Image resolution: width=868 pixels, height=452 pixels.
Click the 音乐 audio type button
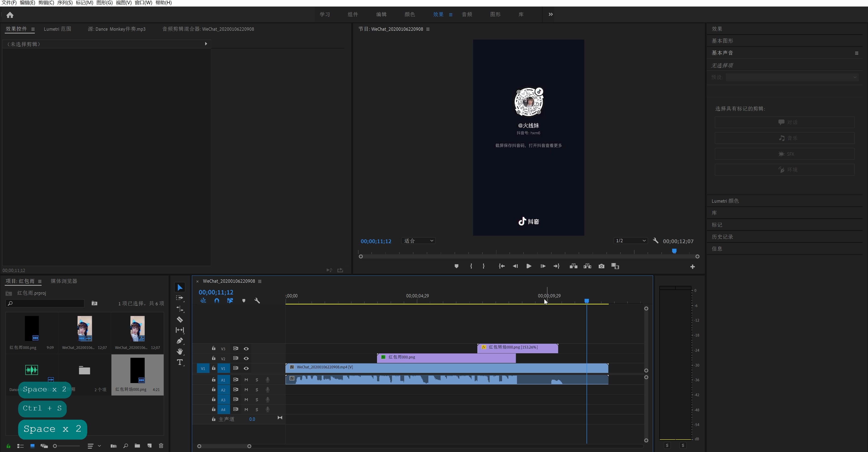(x=784, y=138)
